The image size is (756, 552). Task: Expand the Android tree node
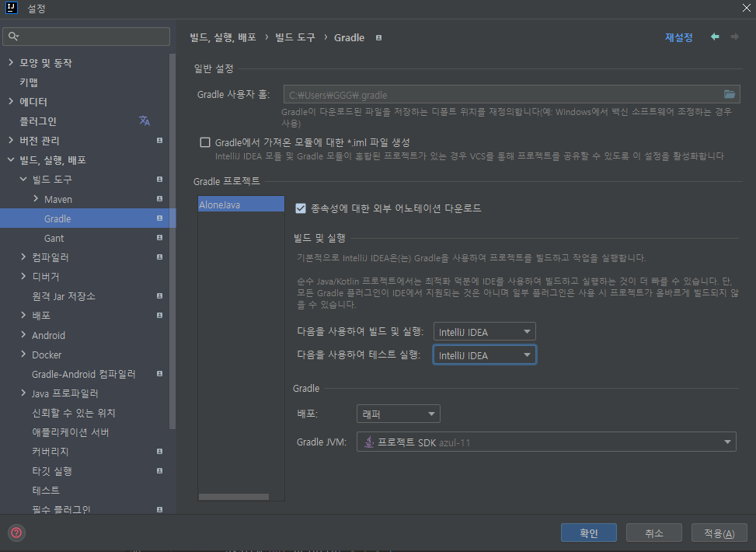23,334
